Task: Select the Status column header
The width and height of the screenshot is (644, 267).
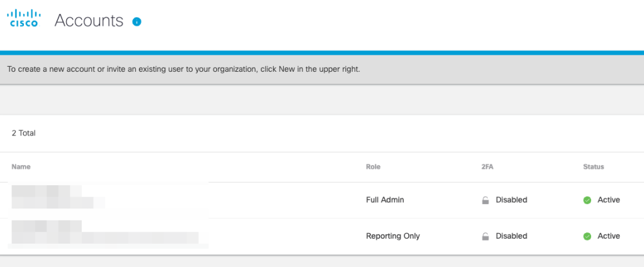Action: click(593, 167)
